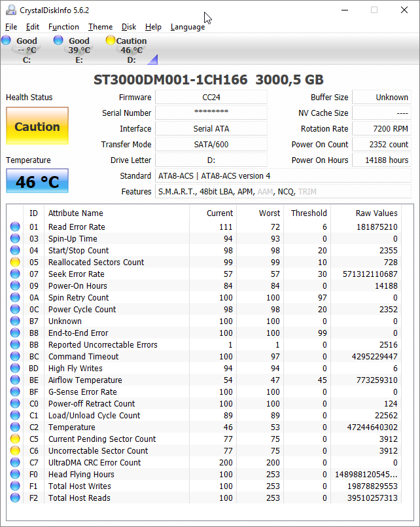The width and height of the screenshot is (420, 527).
Task: Click the masked Serial Number field
Action: click(x=211, y=113)
